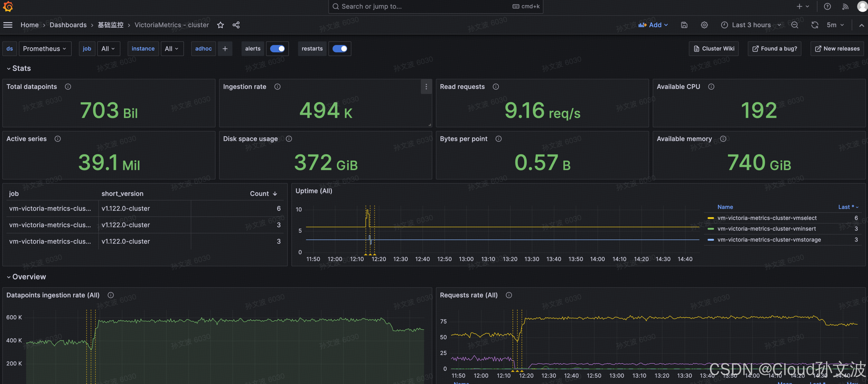Screen dimensions: 868x384
Task: Toggle the restarts annotations switch
Action: tap(339, 49)
